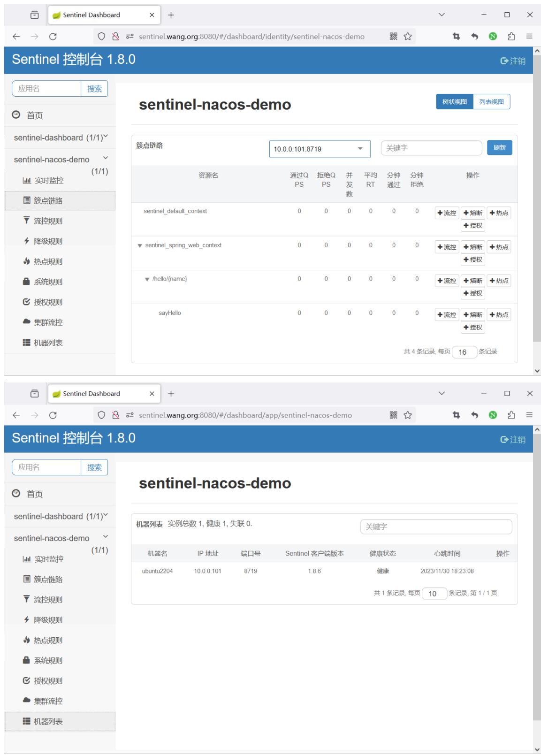Expand sentinel-dashboard (1/1) in bottom window sidebar

[x=61, y=516]
